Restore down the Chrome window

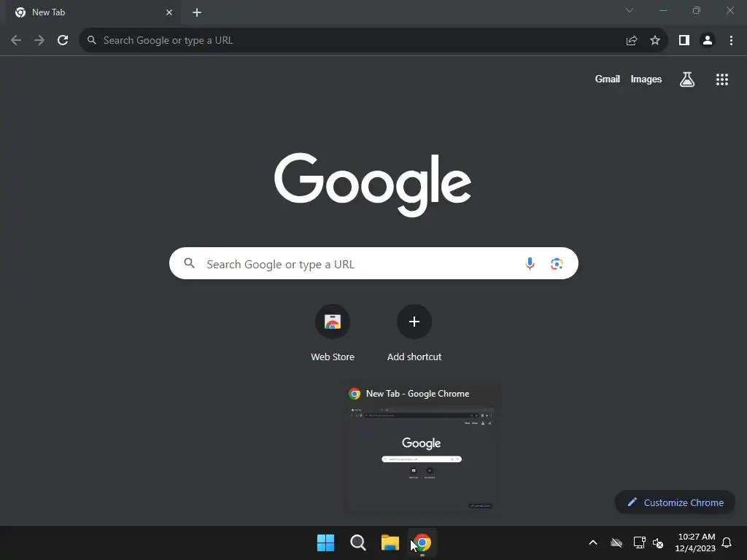pos(697,10)
